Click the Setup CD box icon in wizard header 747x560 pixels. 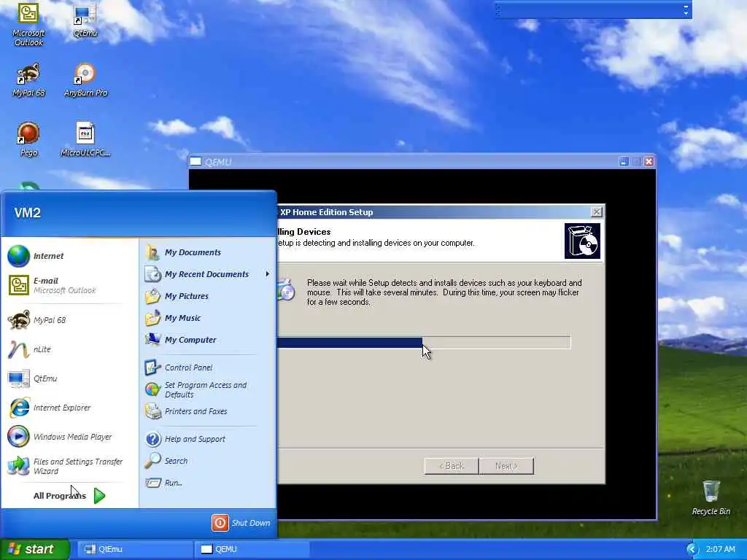coord(582,241)
